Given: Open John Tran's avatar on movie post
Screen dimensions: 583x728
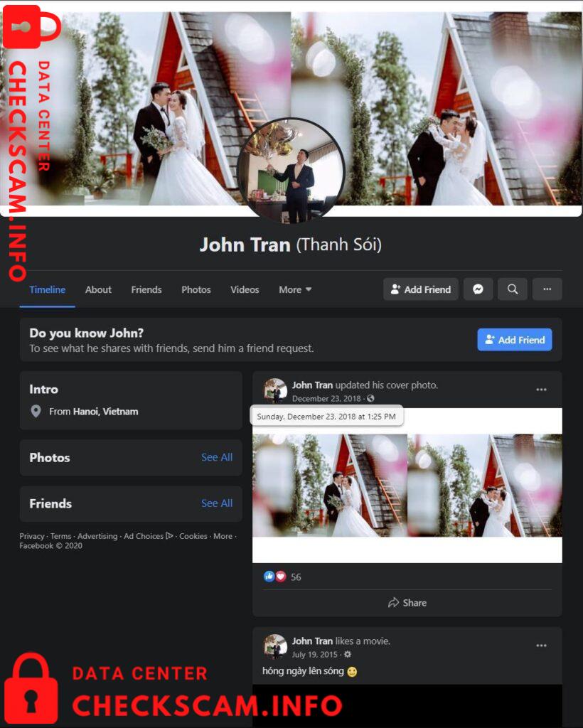Looking at the screenshot, I should tap(275, 646).
